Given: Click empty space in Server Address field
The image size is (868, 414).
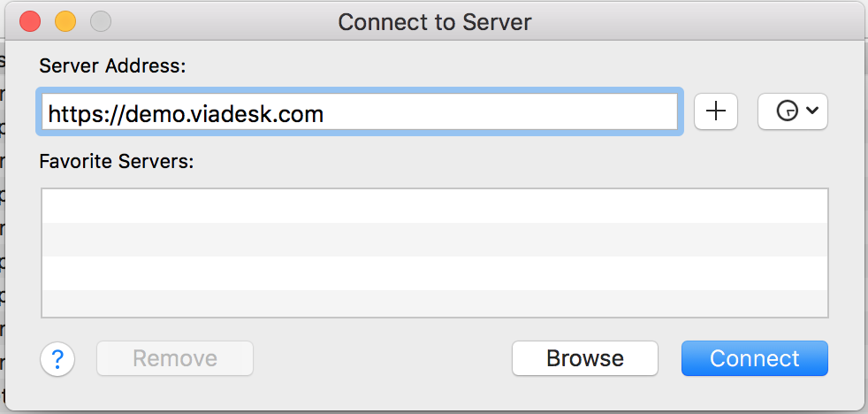Looking at the screenshot, I should point(499,111).
